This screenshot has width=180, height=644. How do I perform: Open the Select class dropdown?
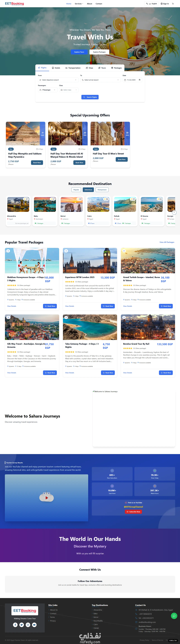(x=69, y=90)
